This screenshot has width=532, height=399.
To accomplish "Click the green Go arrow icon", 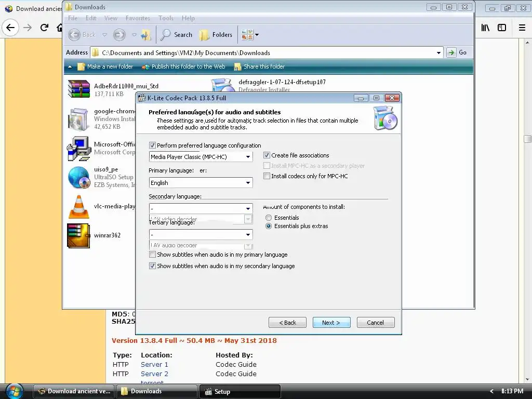I will (451, 52).
